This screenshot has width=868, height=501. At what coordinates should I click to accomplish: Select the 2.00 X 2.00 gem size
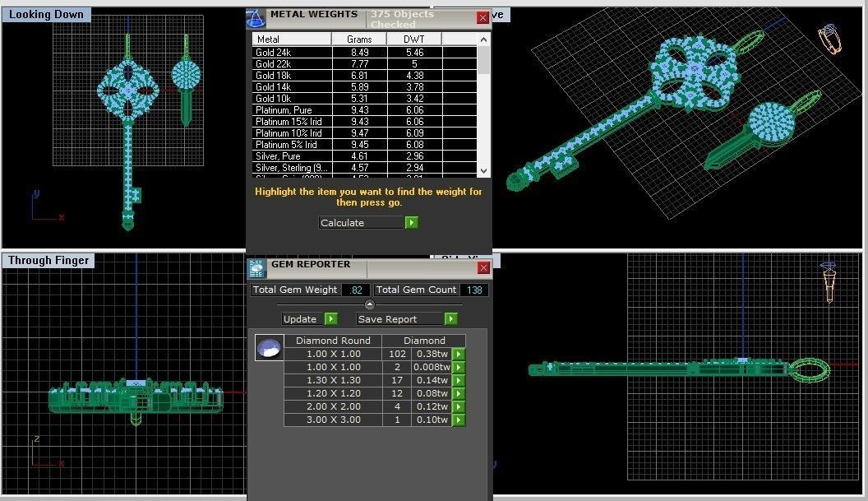(333, 406)
